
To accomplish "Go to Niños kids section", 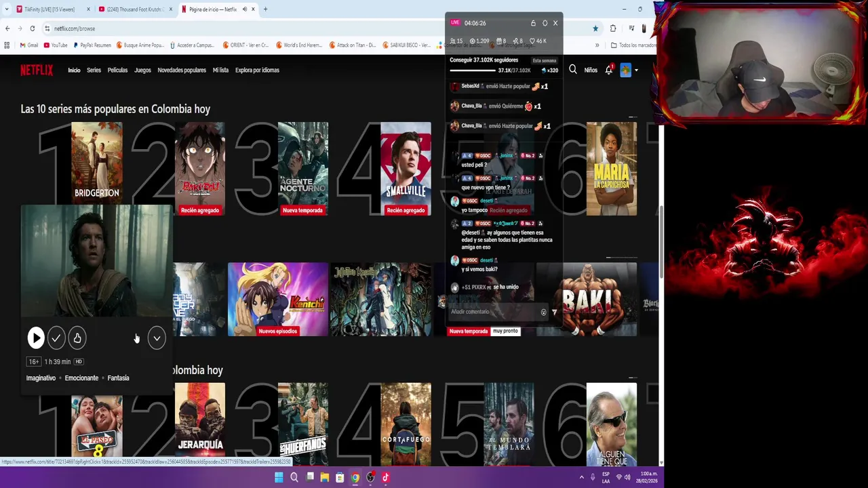I will pyautogui.click(x=591, y=70).
